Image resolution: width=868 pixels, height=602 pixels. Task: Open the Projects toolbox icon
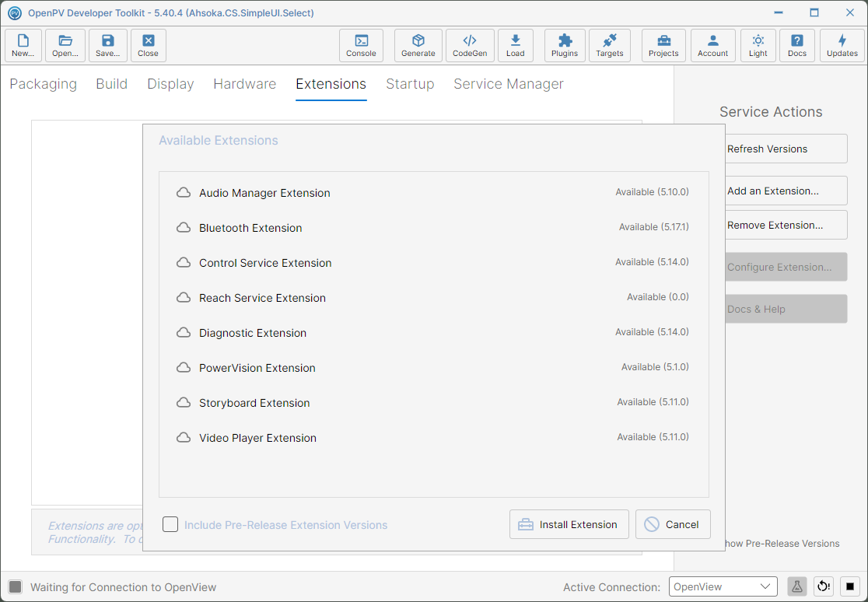tap(663, 45)
